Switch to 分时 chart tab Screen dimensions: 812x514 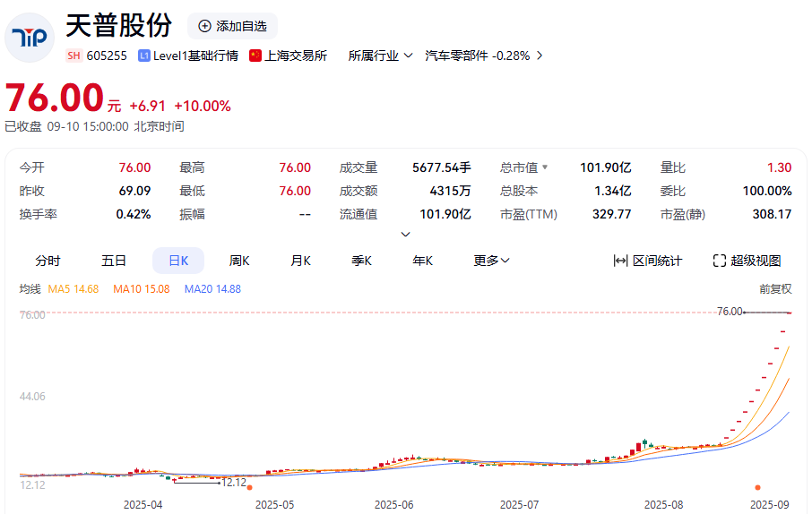click(48, 261)
